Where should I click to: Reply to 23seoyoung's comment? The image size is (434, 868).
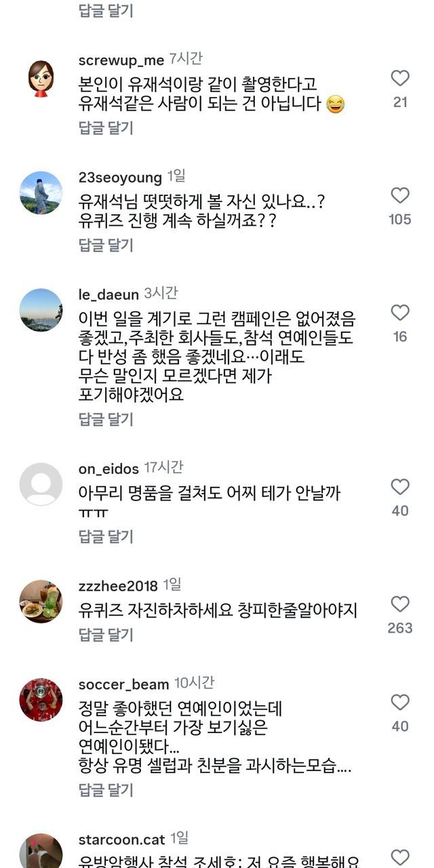tap(106, 245)
